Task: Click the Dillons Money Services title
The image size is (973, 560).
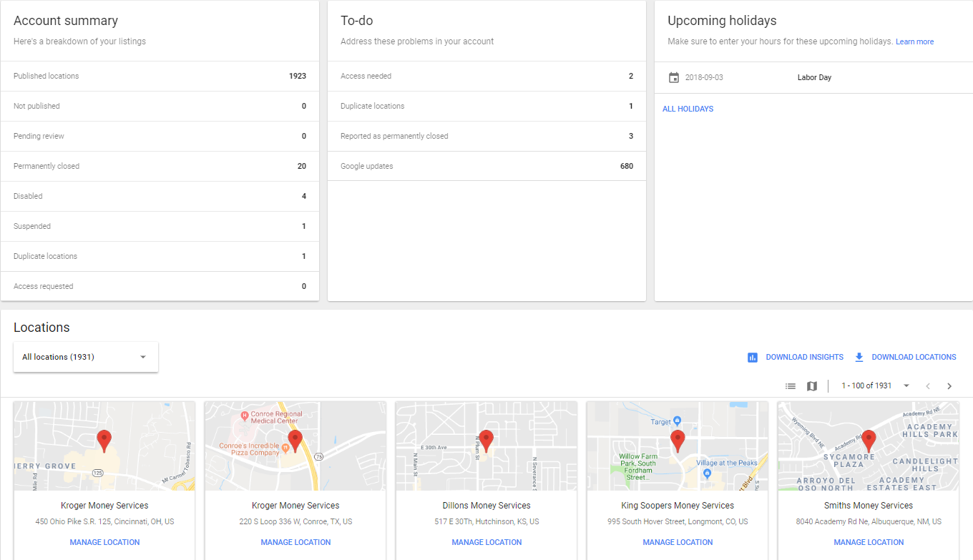Action: 486,506
